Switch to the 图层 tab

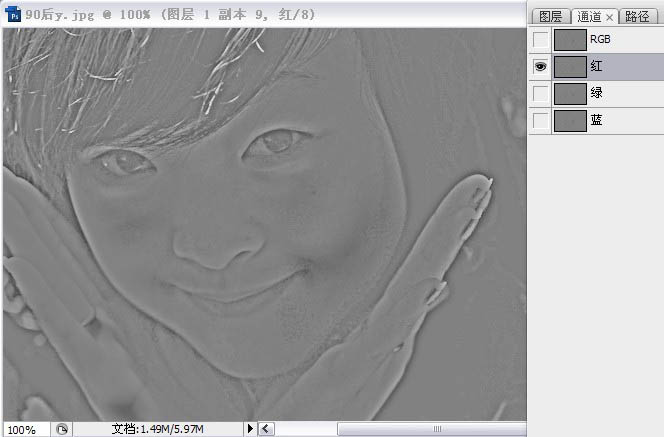(551, 17)
